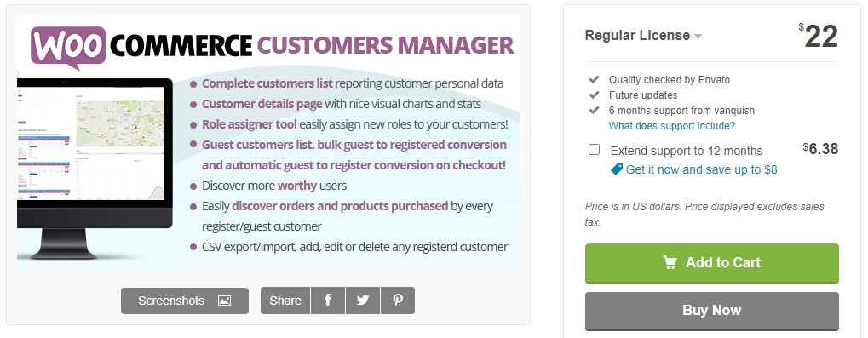Click the Buy Now button
Viewport: 868px width, 338px height.
click(x=712, y=311)
